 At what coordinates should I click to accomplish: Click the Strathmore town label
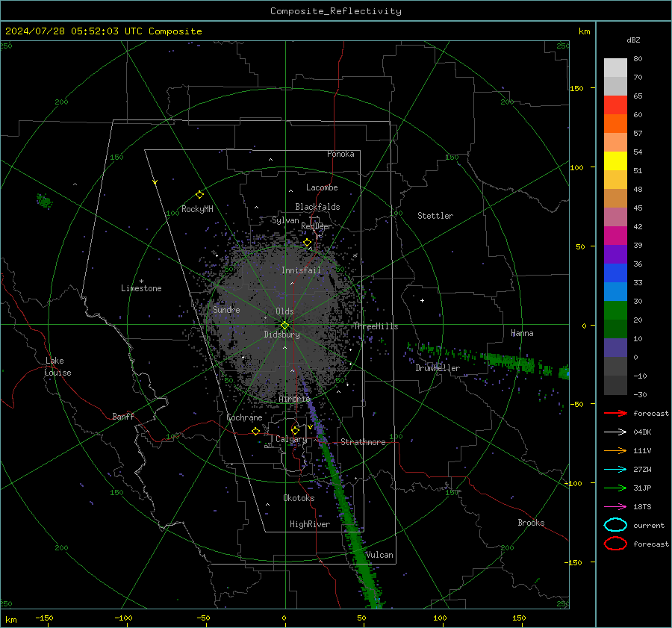363,442
